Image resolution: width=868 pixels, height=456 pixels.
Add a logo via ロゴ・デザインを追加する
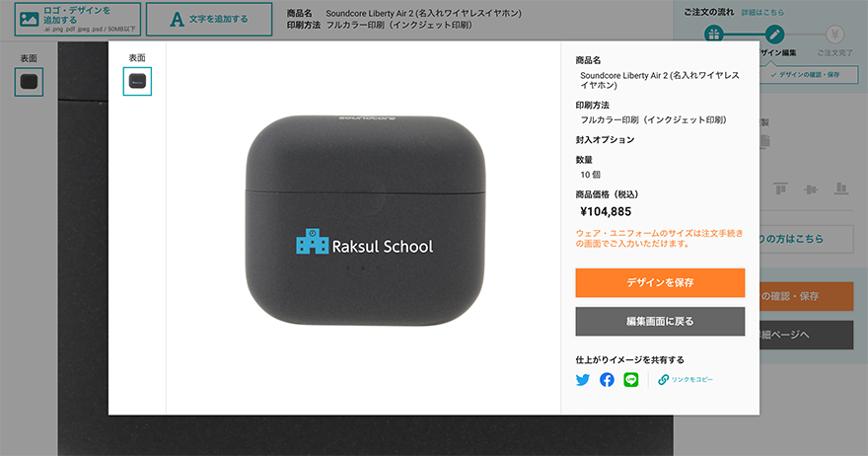pos(78,20)
